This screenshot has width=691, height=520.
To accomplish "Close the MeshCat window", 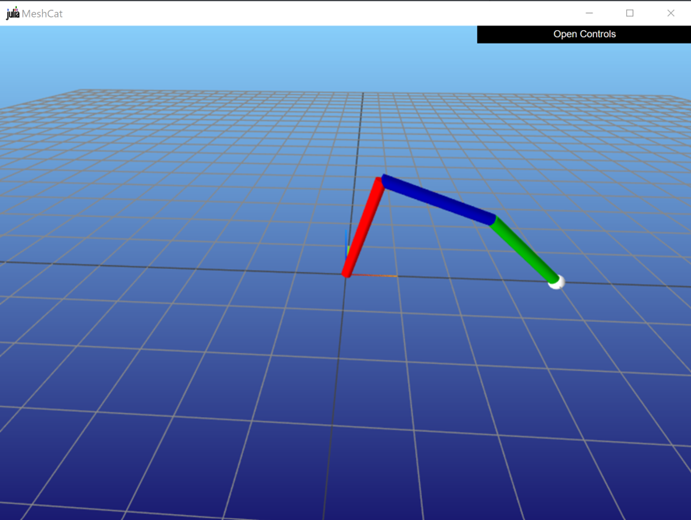I will (x=671, y=13).
